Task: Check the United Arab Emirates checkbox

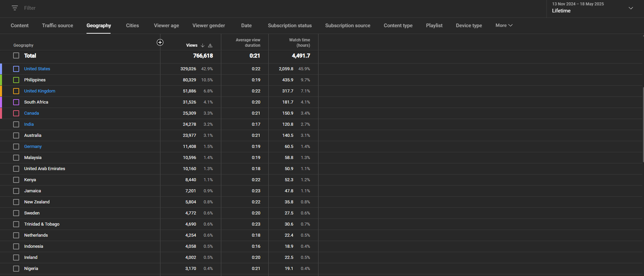Action: click(x=16, y=169)
